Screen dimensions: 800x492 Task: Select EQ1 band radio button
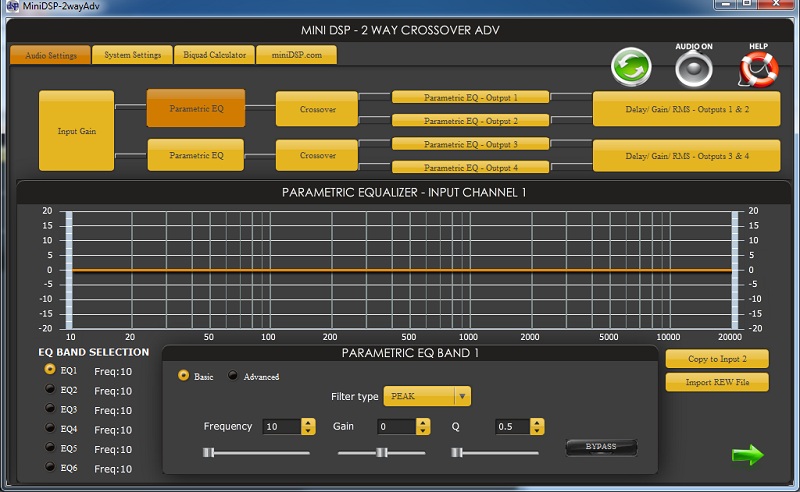50,369
